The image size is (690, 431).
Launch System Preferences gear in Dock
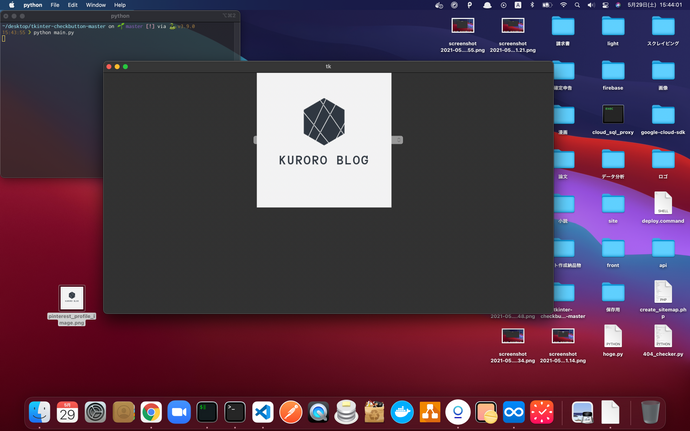coord(95,412)
